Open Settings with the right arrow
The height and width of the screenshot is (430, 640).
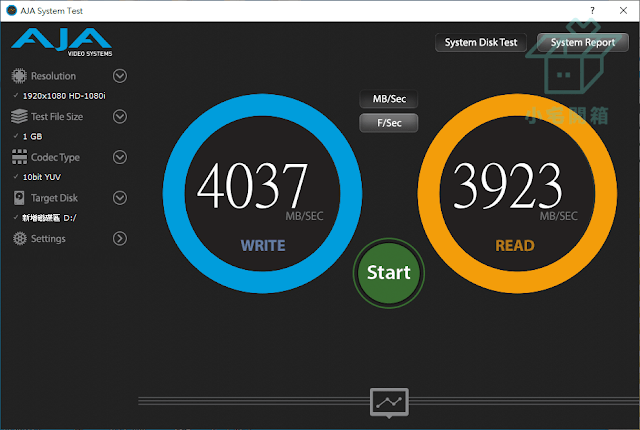point(120,239)
